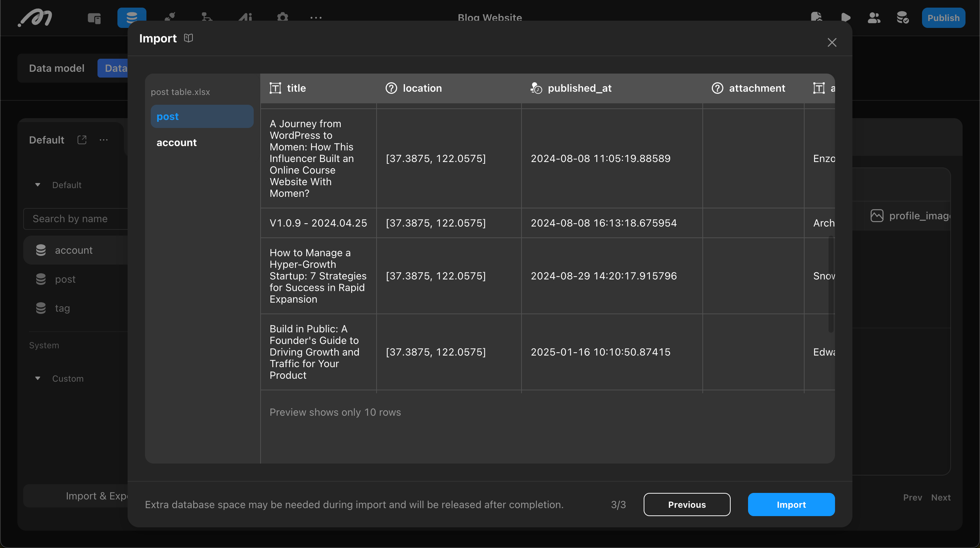
Task: Collapse the Default tree group
Action: [x=38, y=184]
